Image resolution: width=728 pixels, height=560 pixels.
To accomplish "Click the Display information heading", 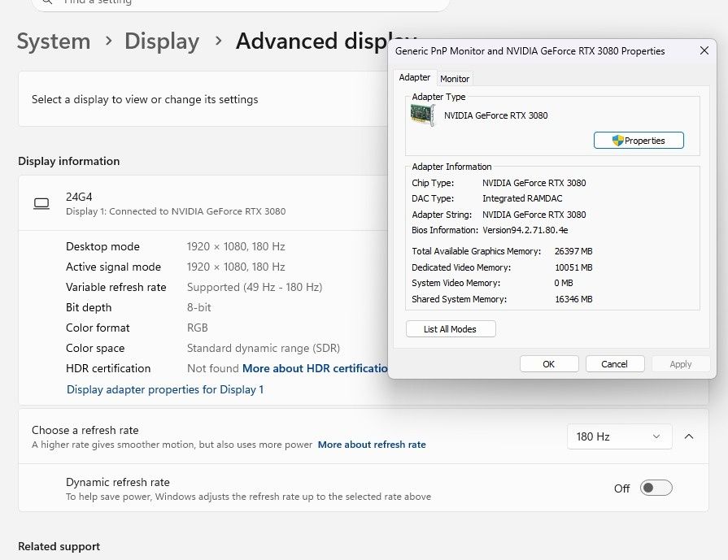I will (x=68, y=162).
